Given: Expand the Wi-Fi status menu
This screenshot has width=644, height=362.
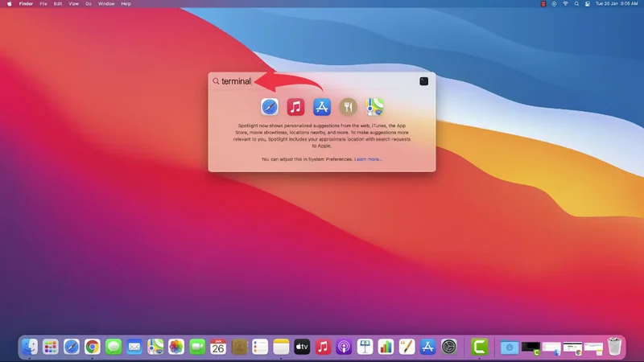Looking at the screenshot, I should [565, 4].
